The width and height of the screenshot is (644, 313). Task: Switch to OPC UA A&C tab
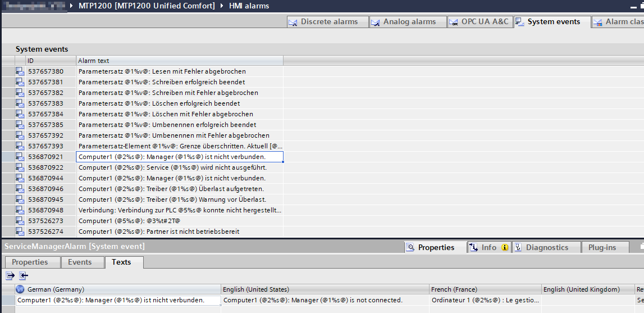click(479, 22)
